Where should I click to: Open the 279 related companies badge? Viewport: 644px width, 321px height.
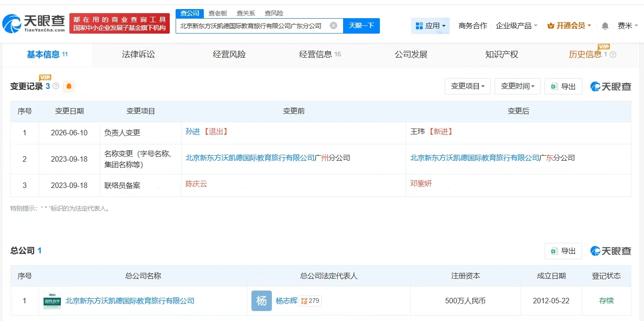310,301
